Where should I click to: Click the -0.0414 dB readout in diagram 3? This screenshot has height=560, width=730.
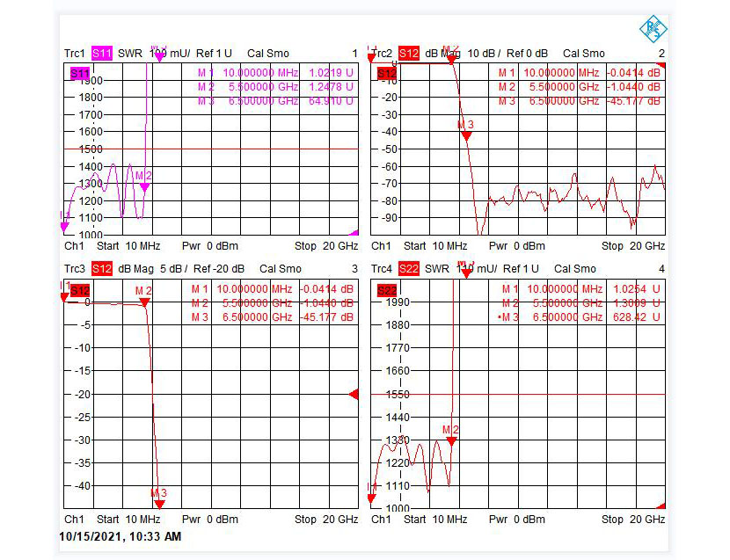[x=326, y=289]
